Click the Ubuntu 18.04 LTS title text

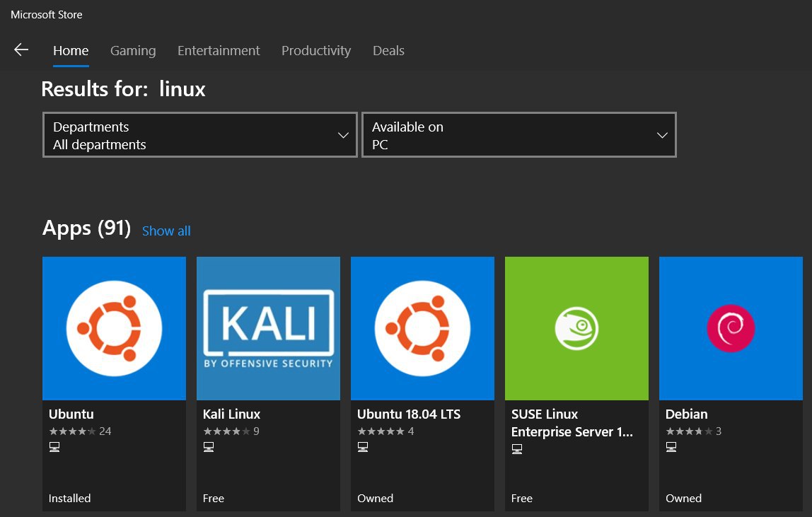(409, 414)
